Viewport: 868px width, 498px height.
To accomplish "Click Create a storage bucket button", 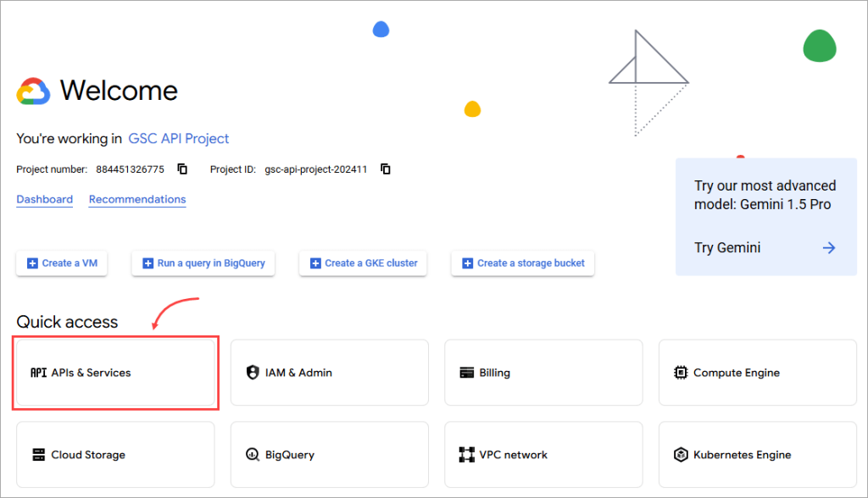I will point(523,263).
